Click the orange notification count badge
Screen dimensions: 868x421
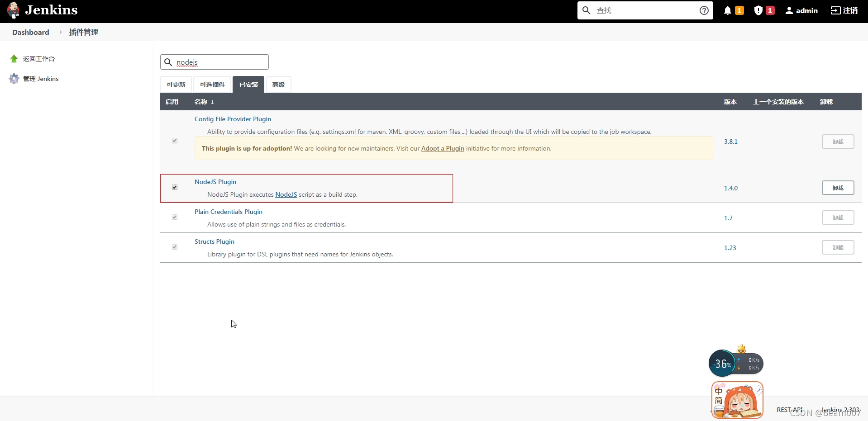pyautogui.click(x=739, y=10)
